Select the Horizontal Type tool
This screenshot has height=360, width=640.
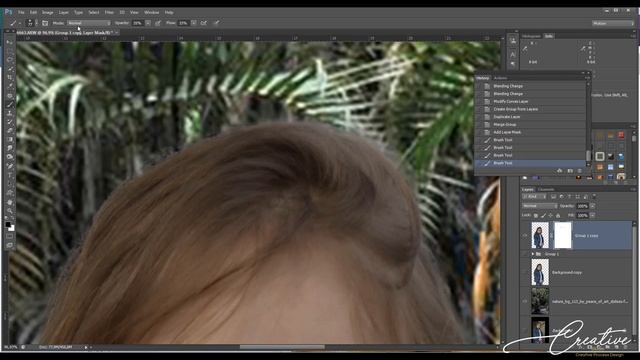click(9, 175)
